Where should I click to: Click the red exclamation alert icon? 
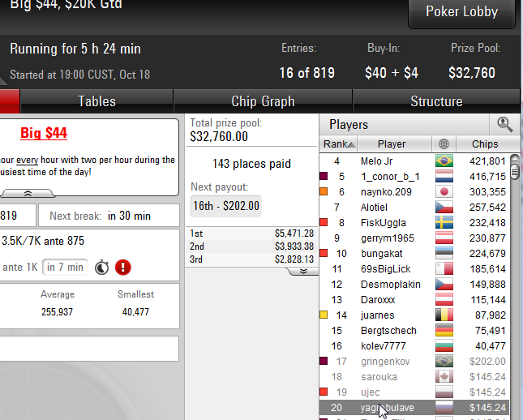[x=123, y=268]
